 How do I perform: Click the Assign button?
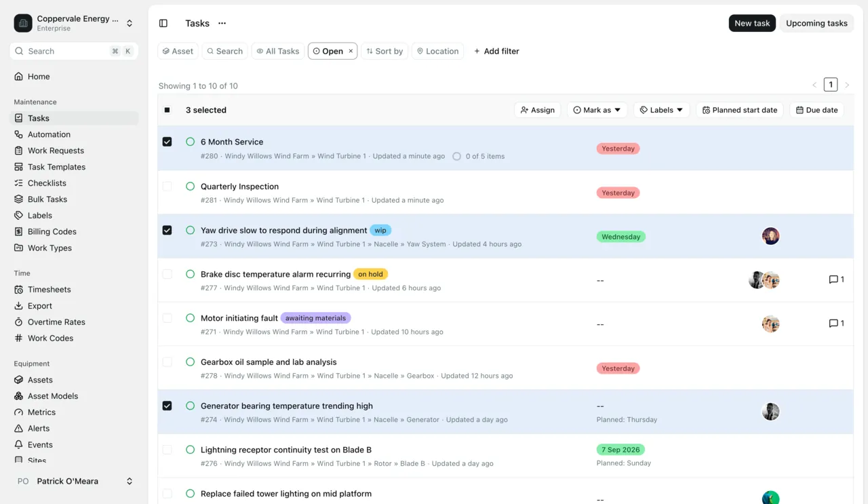point(537,110)
